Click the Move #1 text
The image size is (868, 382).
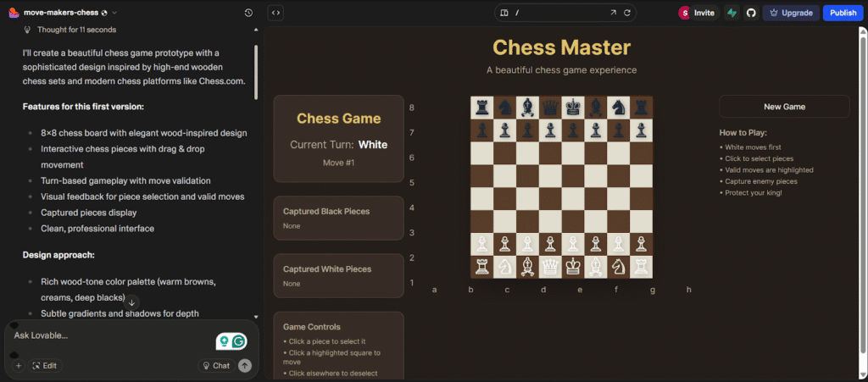click(339, 163)
